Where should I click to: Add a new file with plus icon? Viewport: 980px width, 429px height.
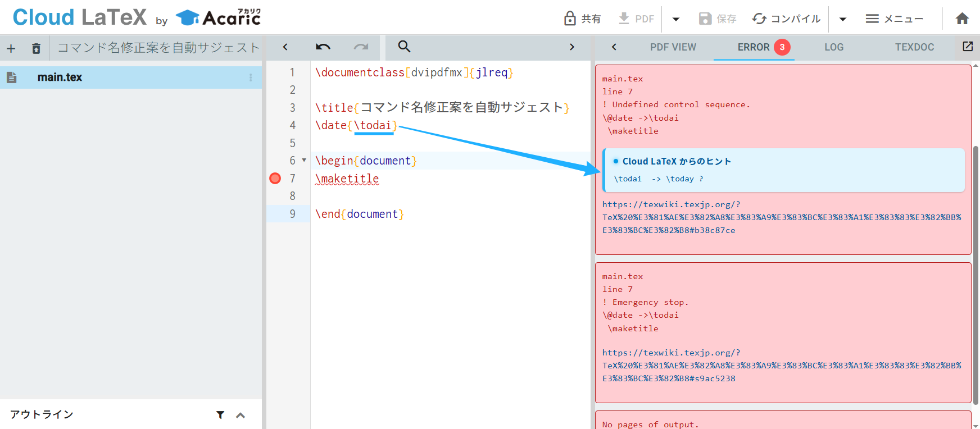[x=11, y=49]
